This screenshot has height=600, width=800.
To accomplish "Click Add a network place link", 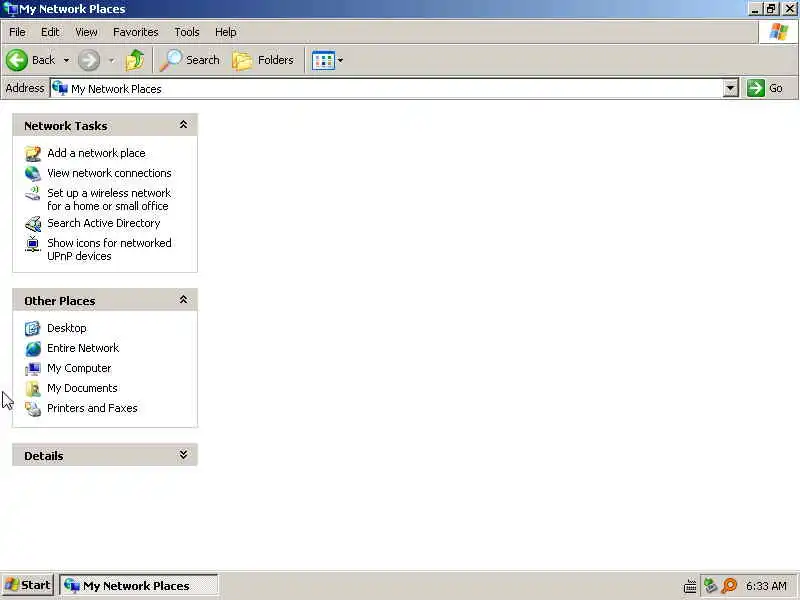I will [x=96, y=153].
